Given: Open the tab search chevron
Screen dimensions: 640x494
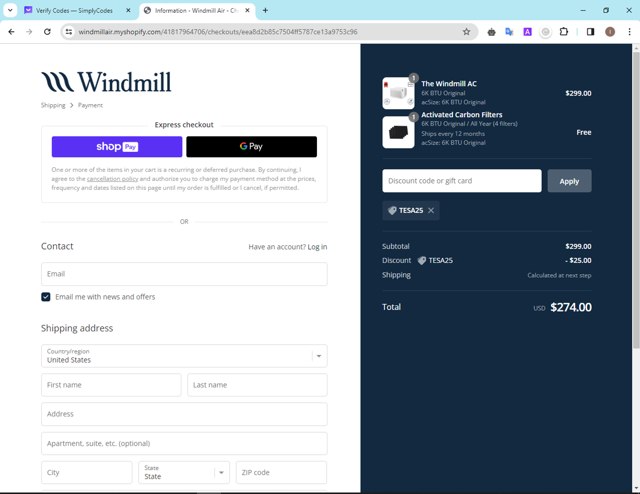Looking at the screenshot, I should [x=10, y=10].
